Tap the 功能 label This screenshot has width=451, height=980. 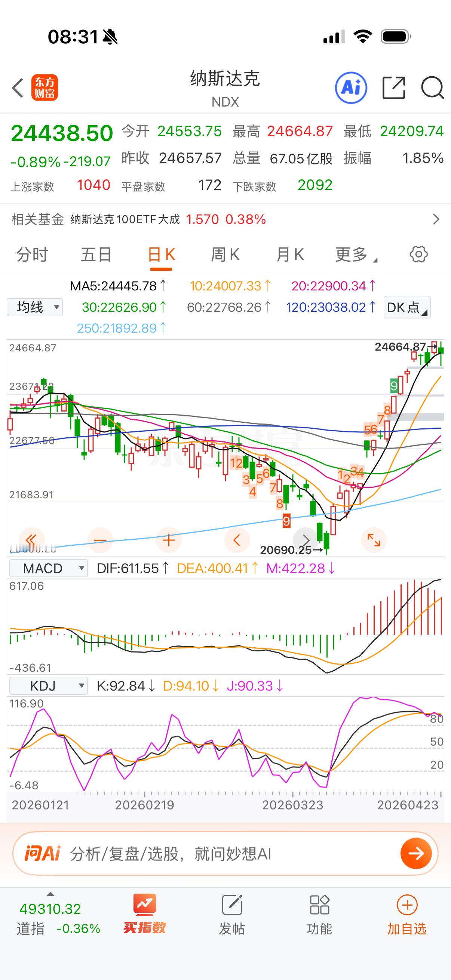coord(319,929)
